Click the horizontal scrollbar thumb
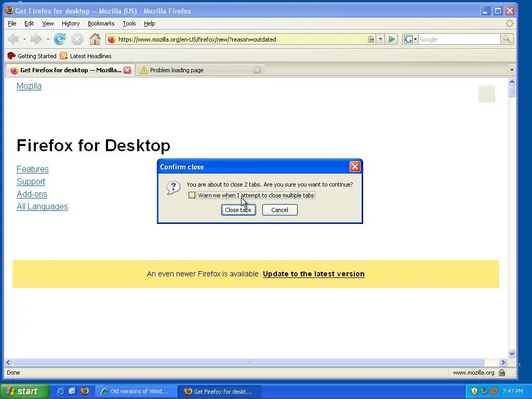 coord(248,362)
